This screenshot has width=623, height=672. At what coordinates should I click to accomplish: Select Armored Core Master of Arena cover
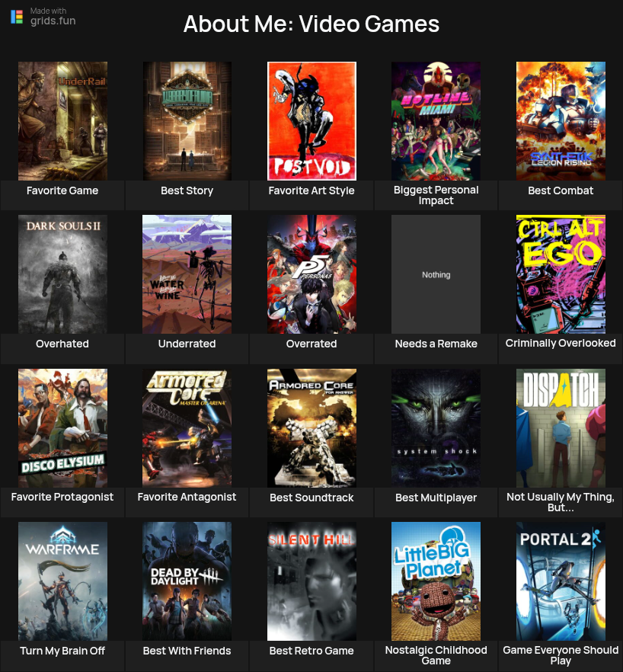tap(187, 427)
